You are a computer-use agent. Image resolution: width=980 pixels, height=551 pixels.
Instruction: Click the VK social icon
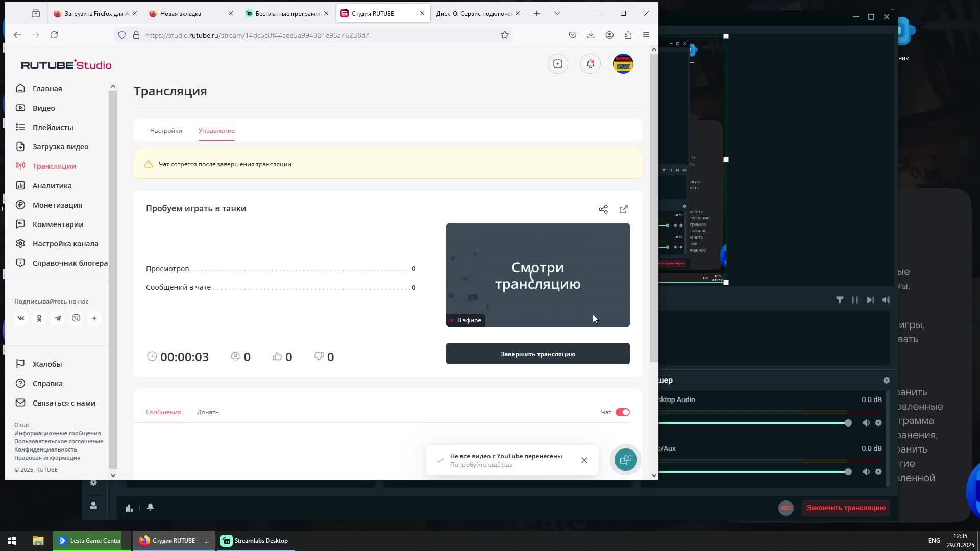21,318
